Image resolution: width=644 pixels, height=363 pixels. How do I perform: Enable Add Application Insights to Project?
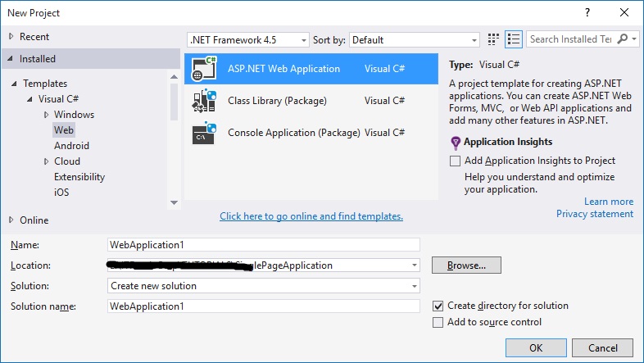tap(455, 161)
